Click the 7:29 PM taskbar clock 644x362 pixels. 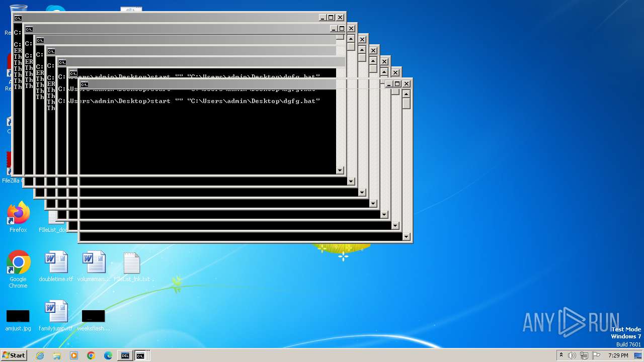pyautogui.click(x=618, y=355)
